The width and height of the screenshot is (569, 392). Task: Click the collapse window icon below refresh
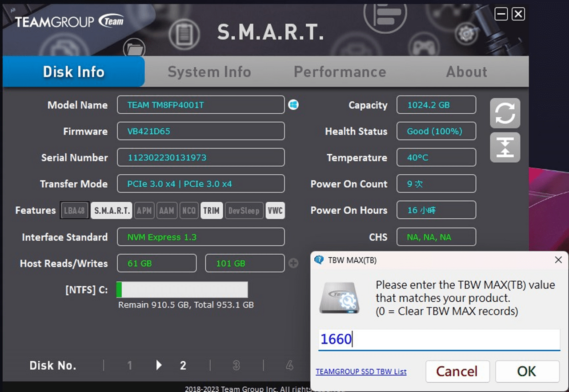point(505,147)
